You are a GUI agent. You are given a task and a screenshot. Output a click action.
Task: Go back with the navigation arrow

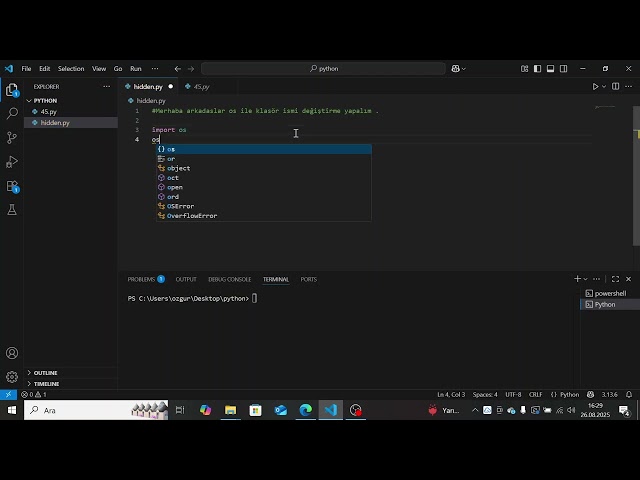[x=178, y=69]
